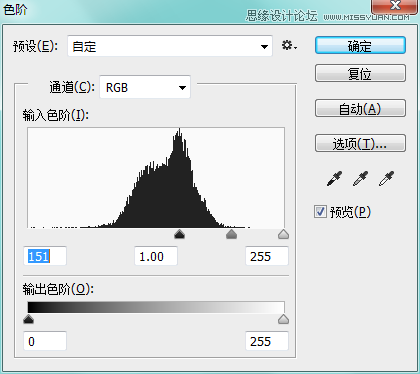
Task: Click the output highlight field 255
Action: 267,341
